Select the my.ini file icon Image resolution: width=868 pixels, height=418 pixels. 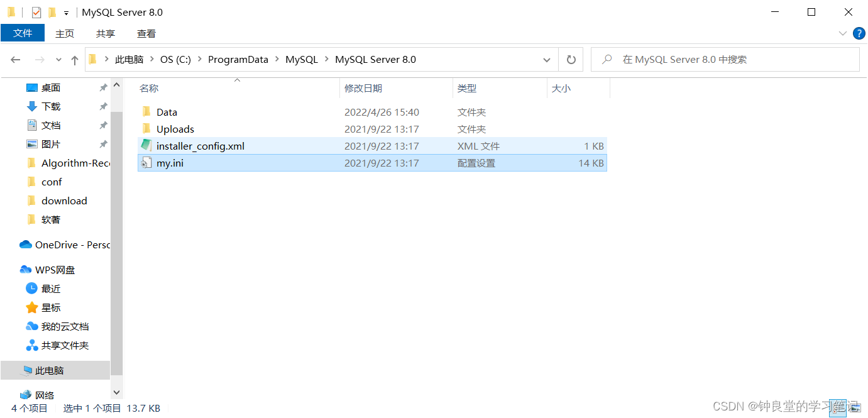point(146,163)
